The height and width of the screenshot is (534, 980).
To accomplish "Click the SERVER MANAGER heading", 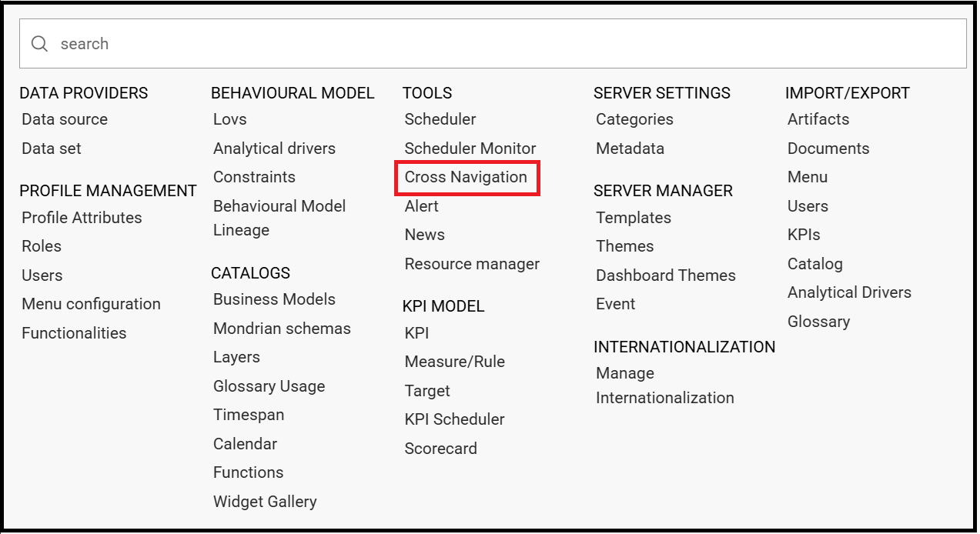I will [663, 191].
